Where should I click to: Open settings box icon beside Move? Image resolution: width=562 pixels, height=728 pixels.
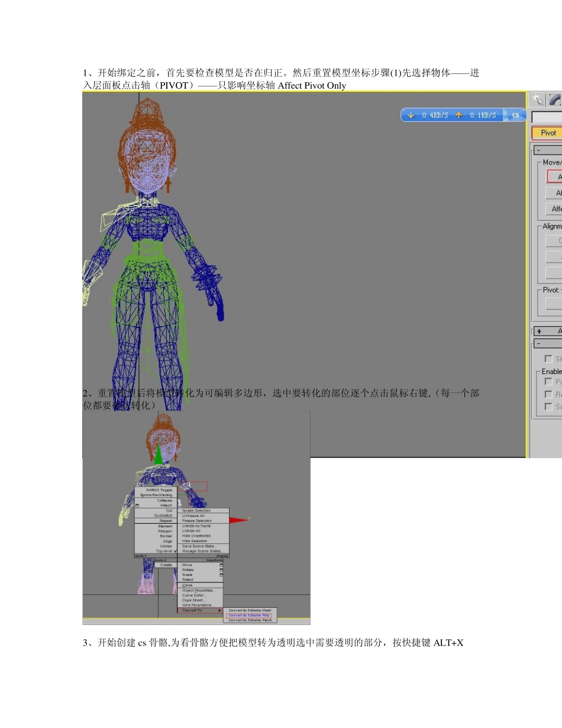pyautogui.click(x=221, y=565)
